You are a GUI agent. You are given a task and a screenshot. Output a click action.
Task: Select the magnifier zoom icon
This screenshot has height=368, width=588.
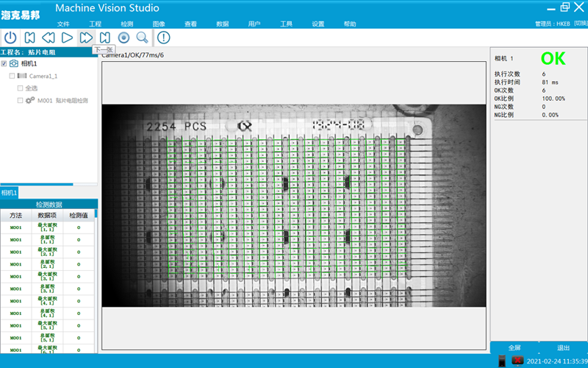143,38
